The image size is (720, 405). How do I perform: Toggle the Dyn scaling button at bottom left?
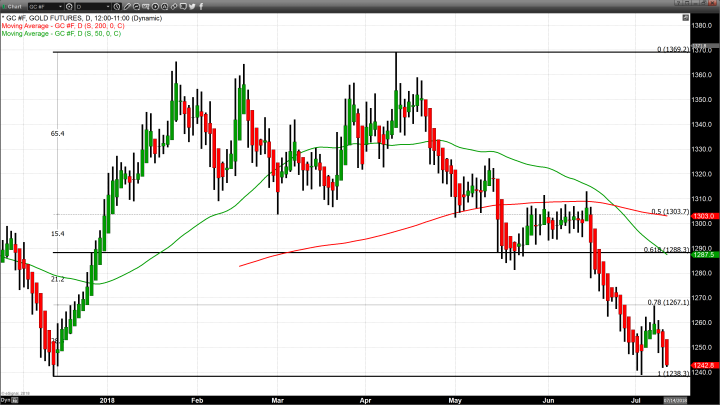pos(5,399)
